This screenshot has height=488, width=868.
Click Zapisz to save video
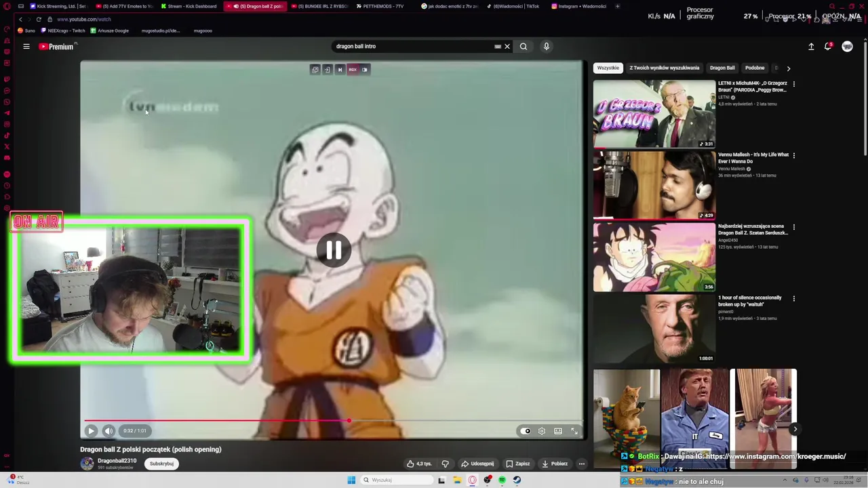pyautogui.click(x=517, y=464)
